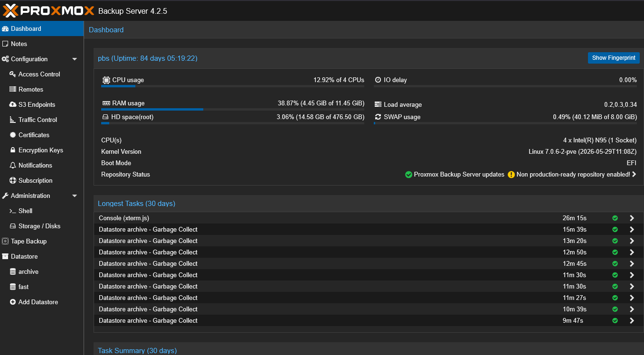Open Access Control key icon

tap(13, 74)
